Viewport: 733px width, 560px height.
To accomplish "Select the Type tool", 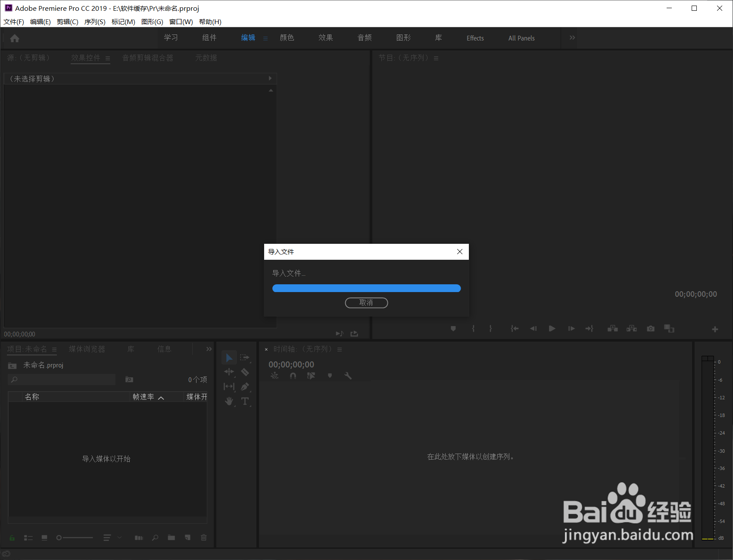I will pyautogui.click(x=245, y=401).
